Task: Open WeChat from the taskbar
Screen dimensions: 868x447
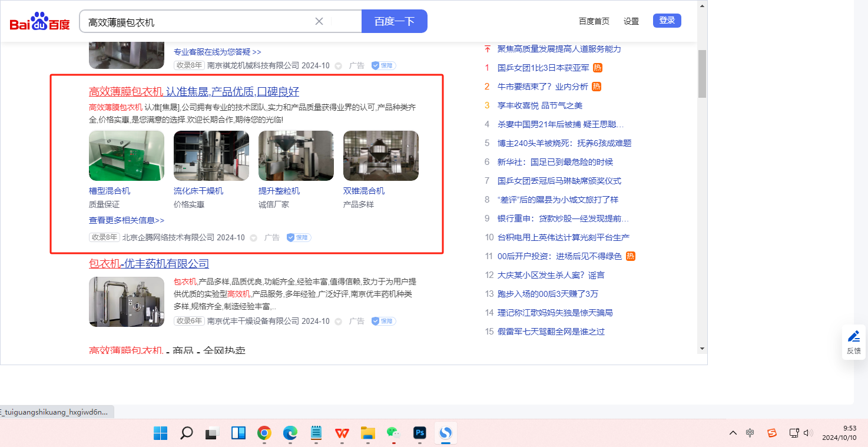Action: click(393, 433)
